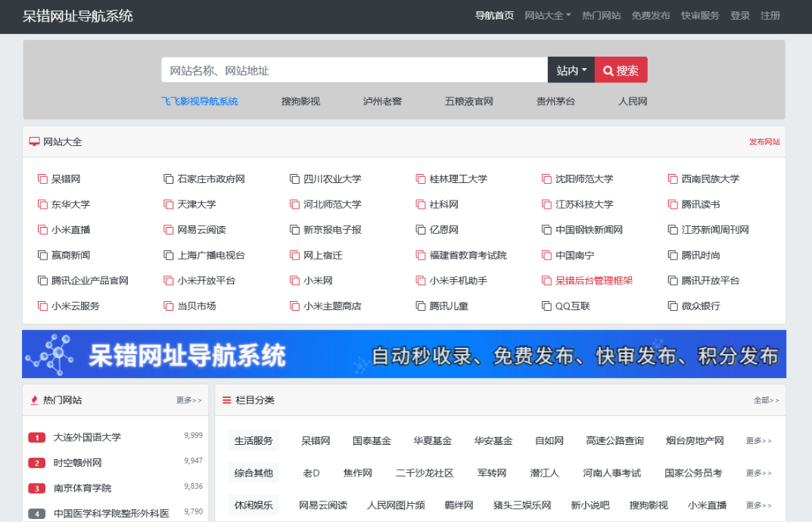Click 更多>> in the 综合其他 row
812x528 pixels.
point(759,473)
